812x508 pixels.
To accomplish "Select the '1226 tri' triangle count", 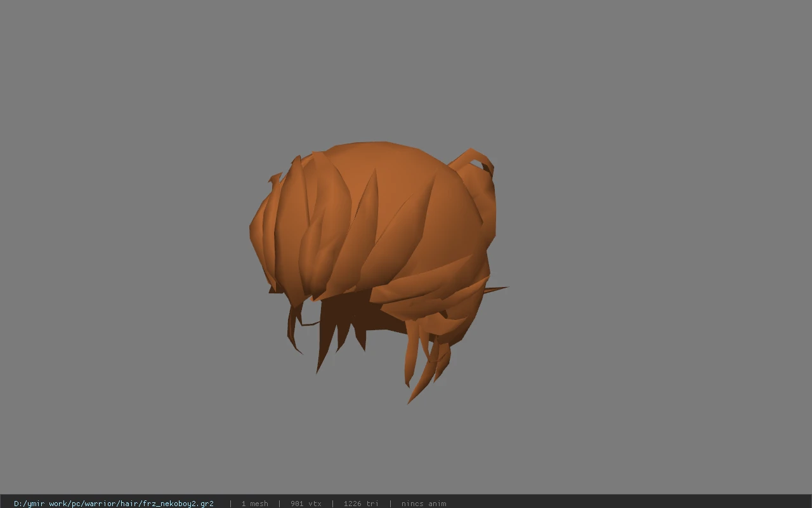I will [x=361, y=504].
